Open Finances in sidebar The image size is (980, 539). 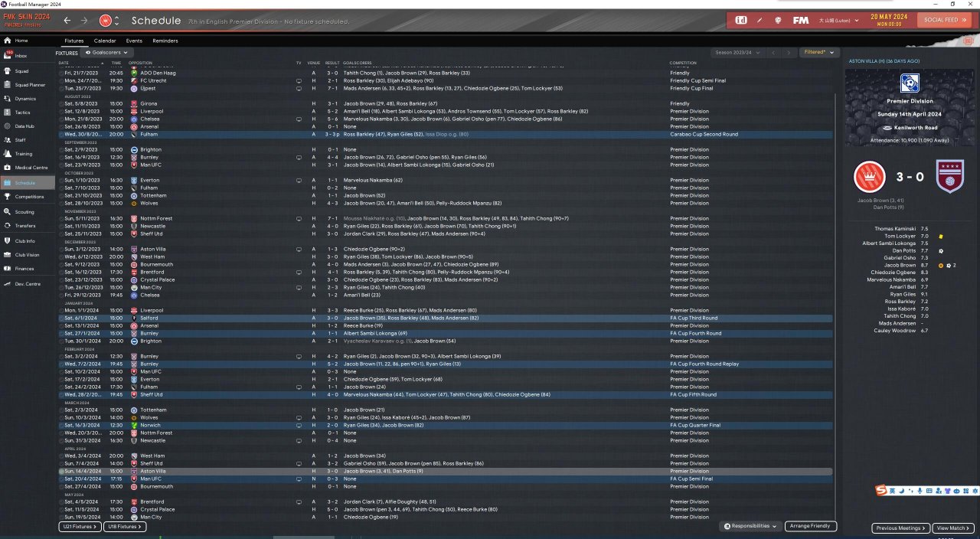coord(28,269)
